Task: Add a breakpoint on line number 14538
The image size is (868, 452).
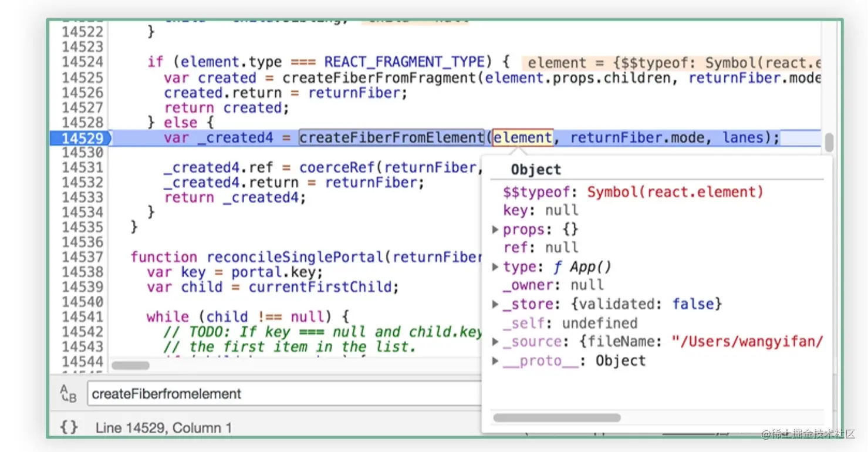Action: [x=83, y=272]
